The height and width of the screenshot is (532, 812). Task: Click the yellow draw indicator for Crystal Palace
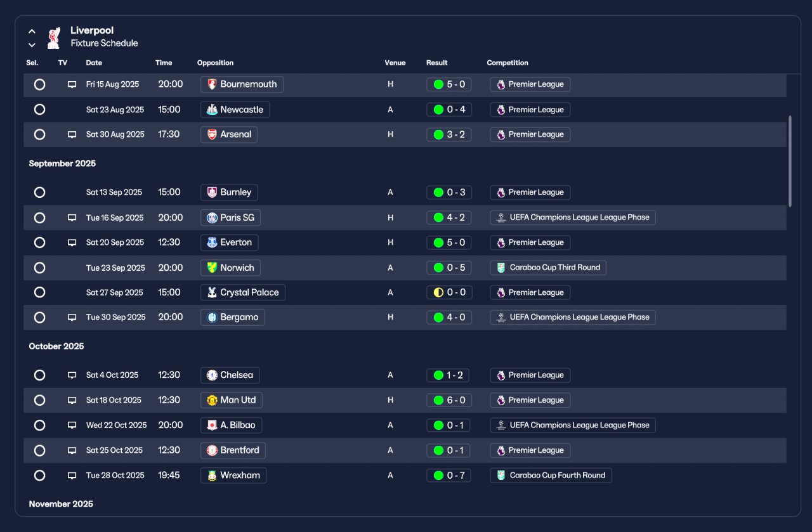pyautogui.click(x=438, y=292)
